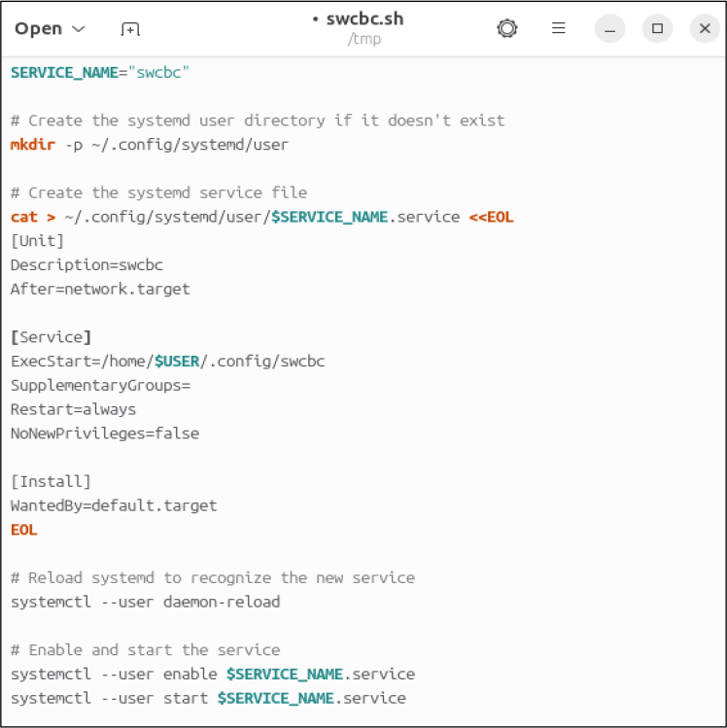Click the WantedBy=default.target line
Image resolution: width=727 pixels, height=728 pixels.
pyautogui.click(x=114, y=505)
